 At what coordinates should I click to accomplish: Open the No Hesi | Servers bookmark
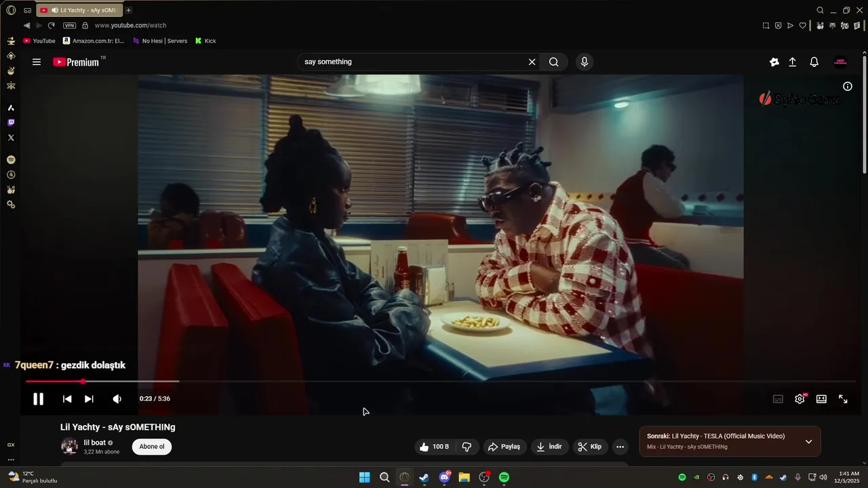(x=160, y=41)
